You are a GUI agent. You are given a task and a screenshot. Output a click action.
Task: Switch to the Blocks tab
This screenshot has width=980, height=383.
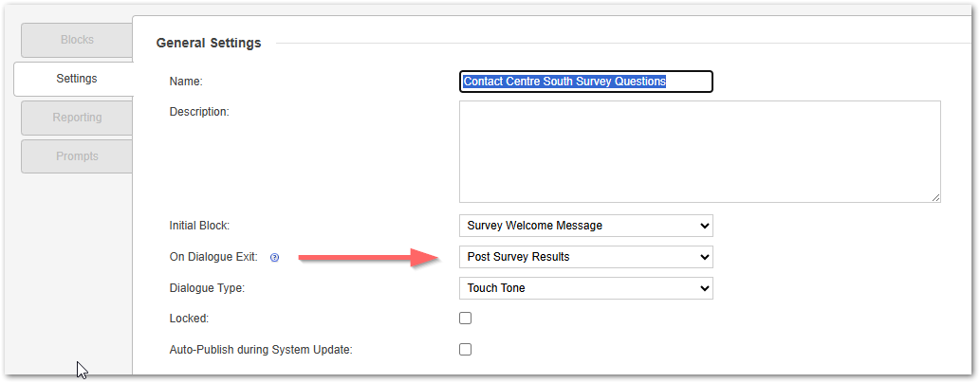point(77,40)
